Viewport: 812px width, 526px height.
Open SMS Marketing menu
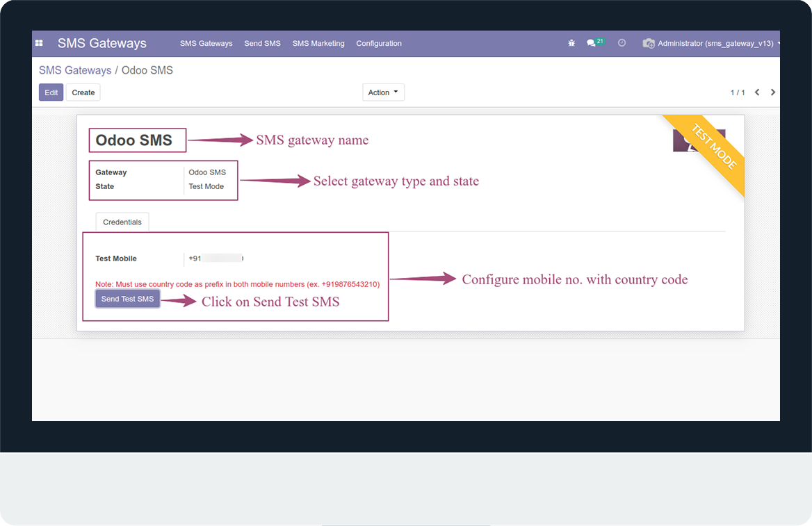pyautogui.click(x=318, y=44)
